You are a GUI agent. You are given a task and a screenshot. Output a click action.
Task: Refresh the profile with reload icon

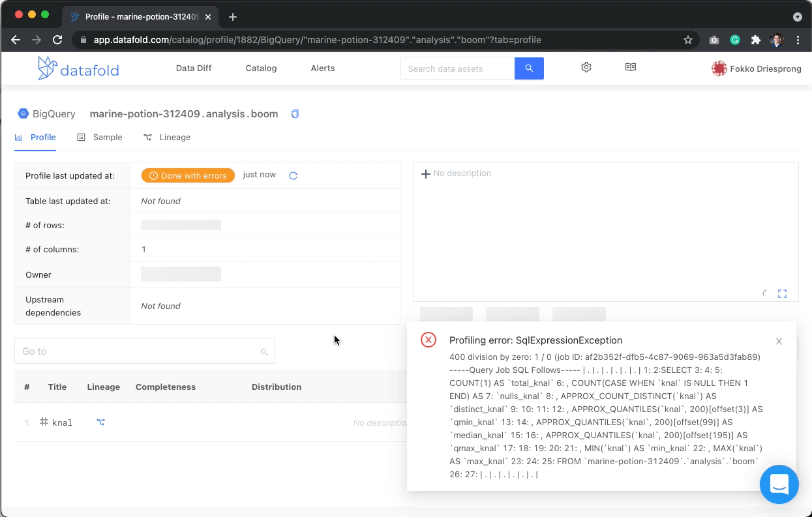pos(293,175)
